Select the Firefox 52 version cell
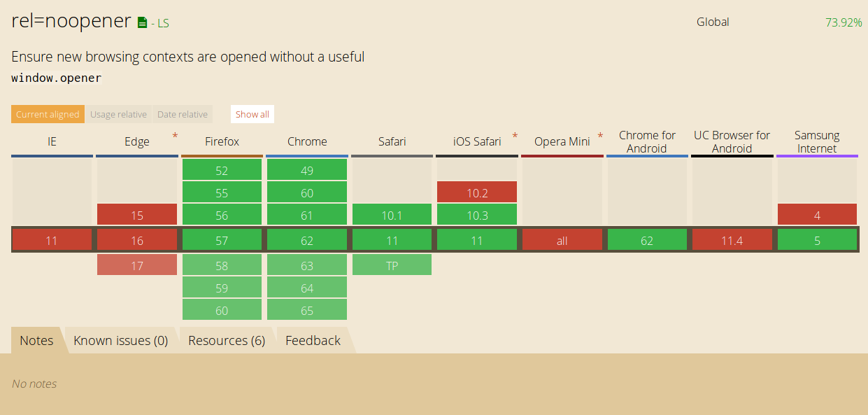 pos(222,170)
